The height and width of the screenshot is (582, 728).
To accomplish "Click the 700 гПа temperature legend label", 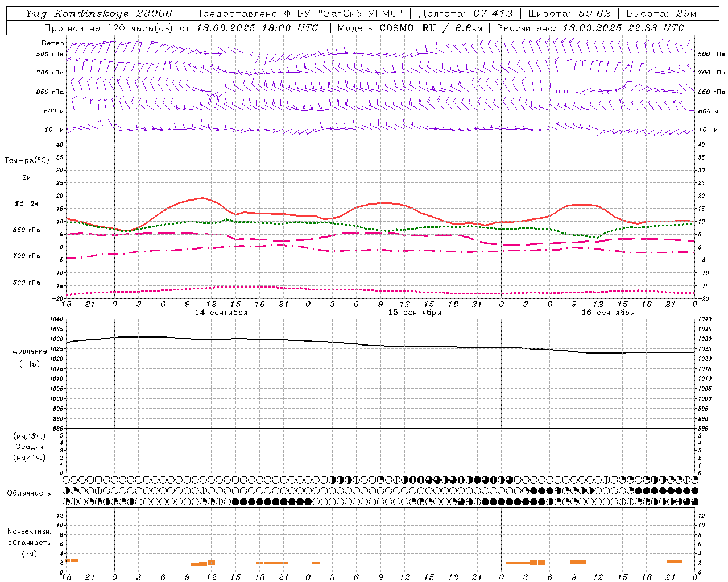I will pyautogui.click(x=26, y=256).
